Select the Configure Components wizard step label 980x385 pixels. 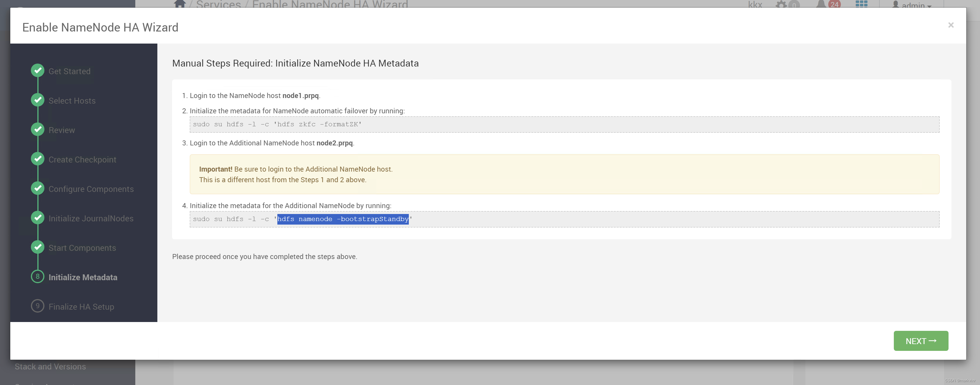pos(91,189)
